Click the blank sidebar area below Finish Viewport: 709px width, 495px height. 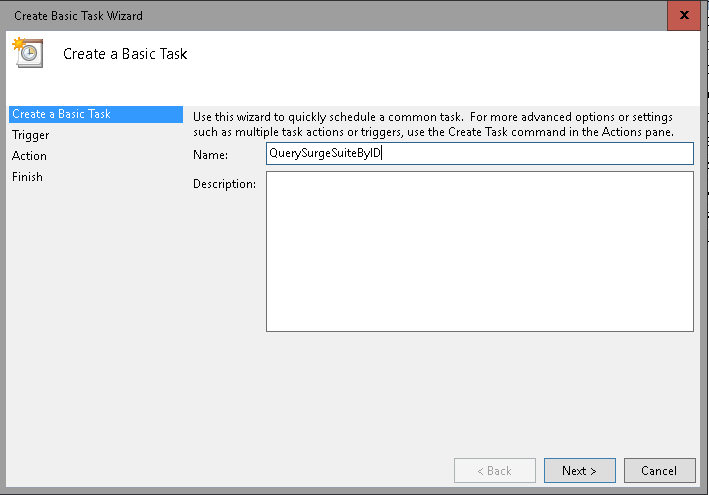[96, 316]
